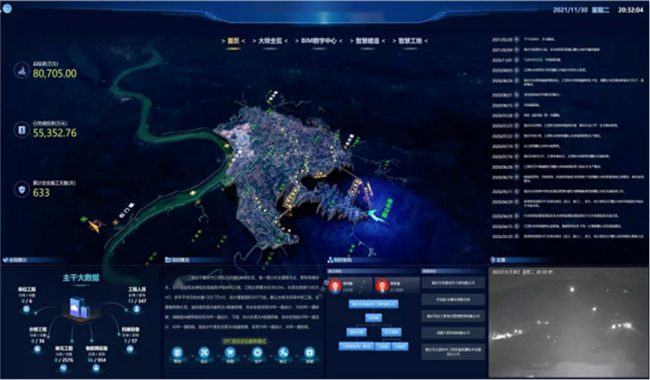The height and width of the screenshot is (380, 650).
Task: Click the globe icon in bottom-left panel header
Action: click(5, 260)
